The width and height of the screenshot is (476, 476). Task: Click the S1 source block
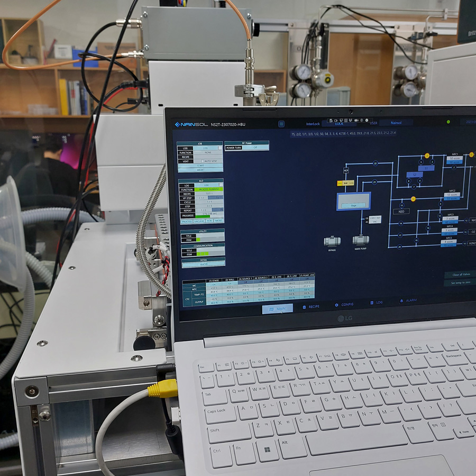point(426,168)
